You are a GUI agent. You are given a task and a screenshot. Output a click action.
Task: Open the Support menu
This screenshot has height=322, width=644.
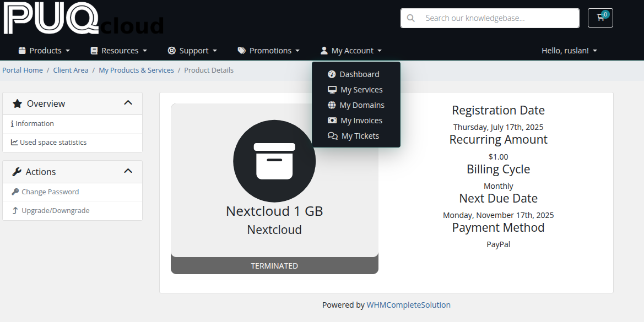[192, 50]
